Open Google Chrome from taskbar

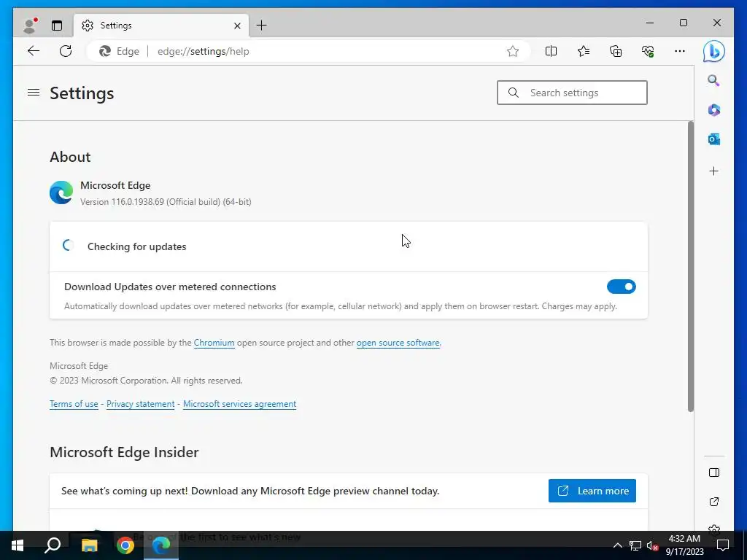[125, 545]
